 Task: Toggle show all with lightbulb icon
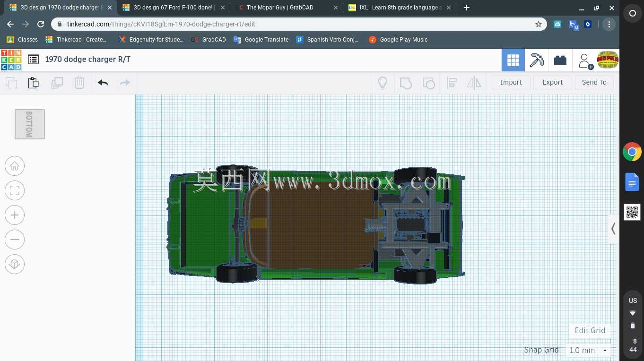click(383, 83)
